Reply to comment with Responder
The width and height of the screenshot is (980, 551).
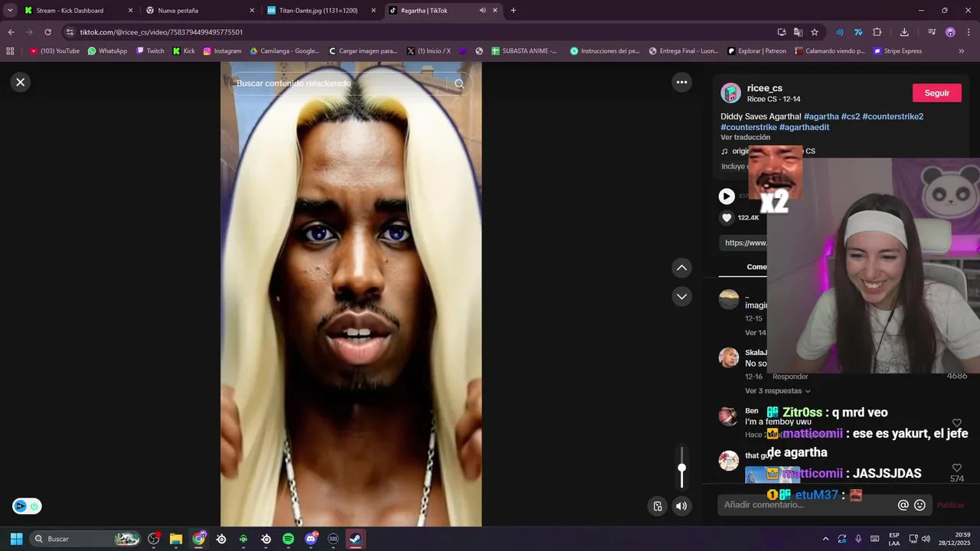[790, 377]
